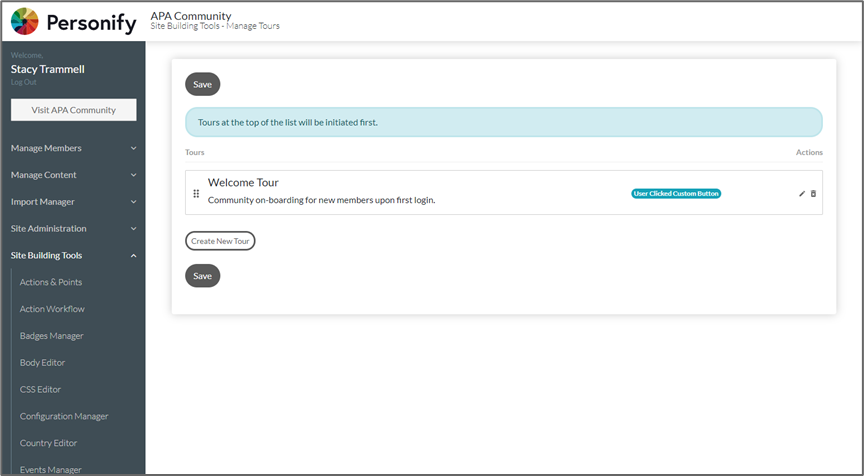Open the Action Workflow page
The width and height of the screenshot is (864, 476).
pos(52,309)
